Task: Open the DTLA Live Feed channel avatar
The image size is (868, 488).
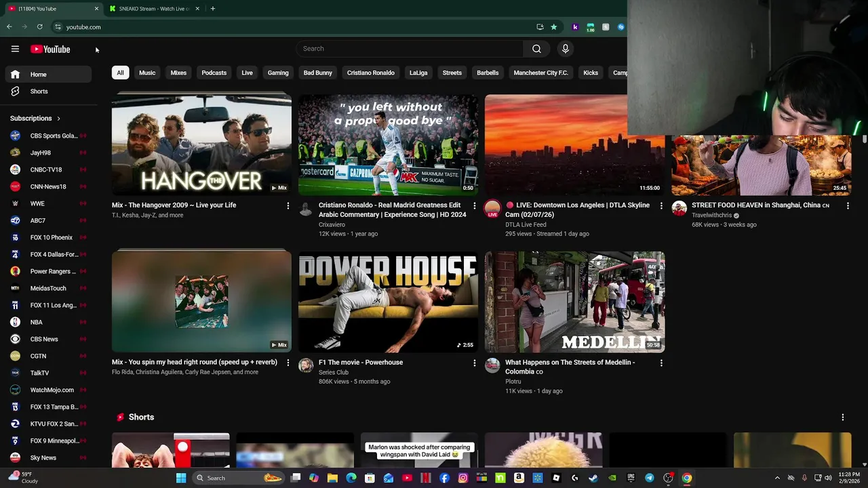Action: [492, 209]
